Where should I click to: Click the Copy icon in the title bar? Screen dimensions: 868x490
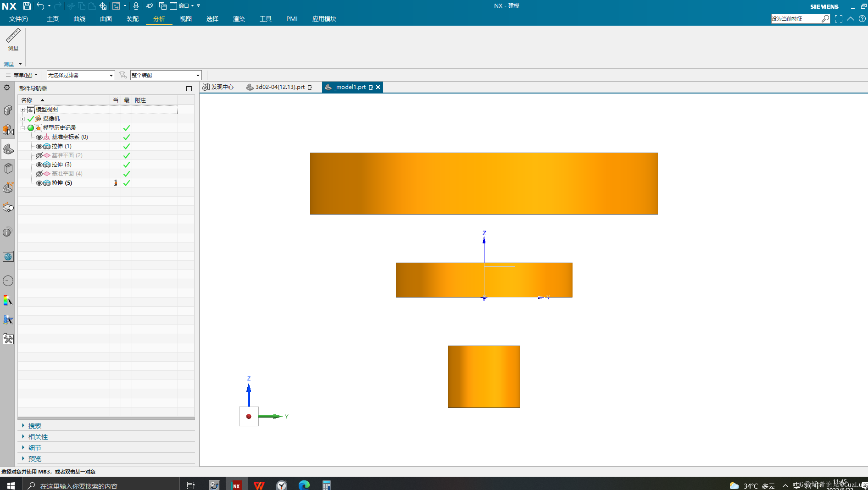(82, 6)
